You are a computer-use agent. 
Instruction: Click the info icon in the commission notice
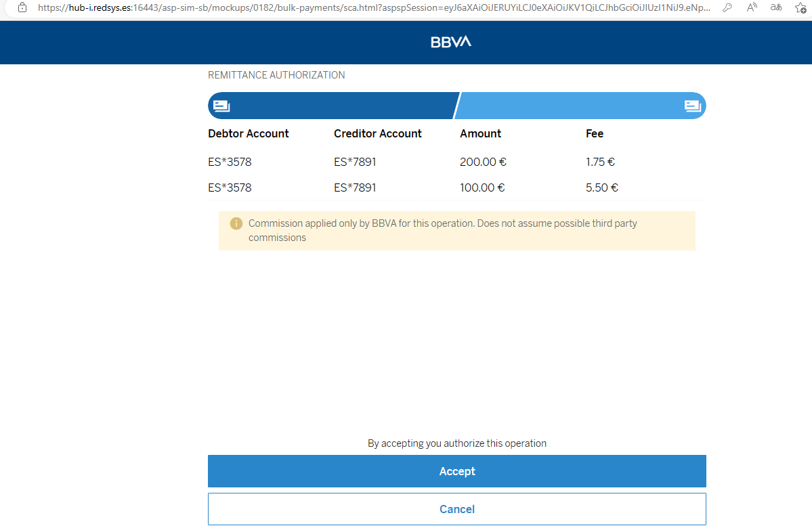click(x=236, y=223)
